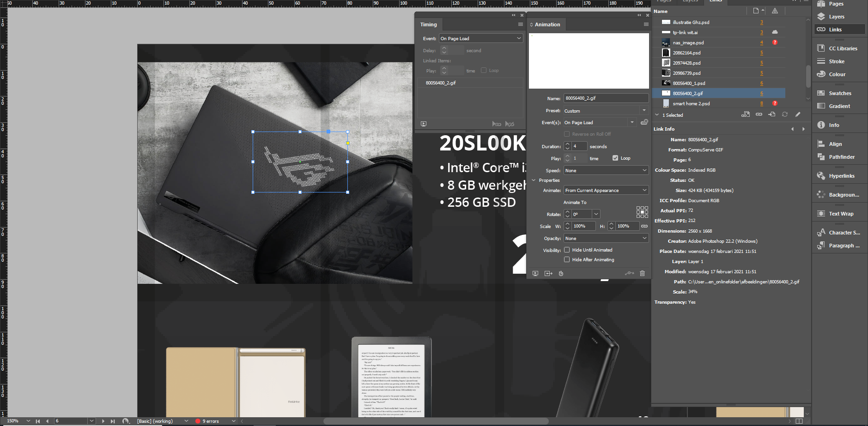Screen dimensions: 868x426
Task: Open the Animate dropdown showing From Current Appearance
Action: [606, 190]
